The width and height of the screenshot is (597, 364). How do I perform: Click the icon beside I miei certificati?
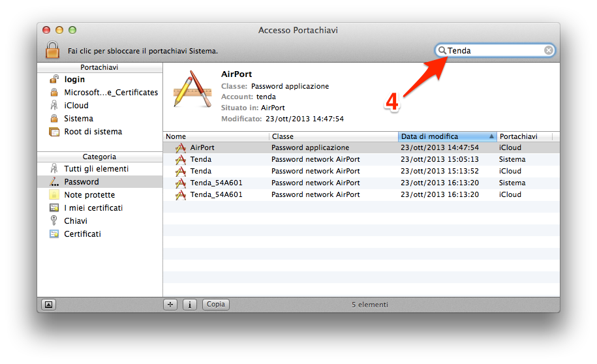click(54, 207)
